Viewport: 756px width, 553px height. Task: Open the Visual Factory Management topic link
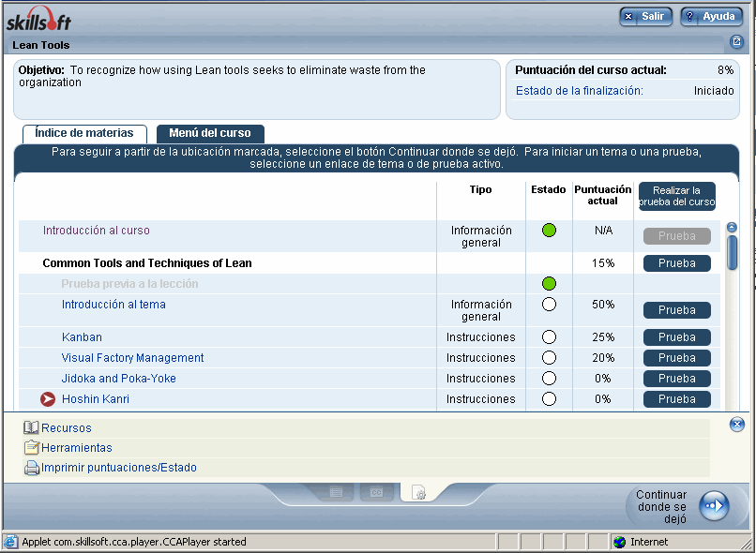coord(132,358)
